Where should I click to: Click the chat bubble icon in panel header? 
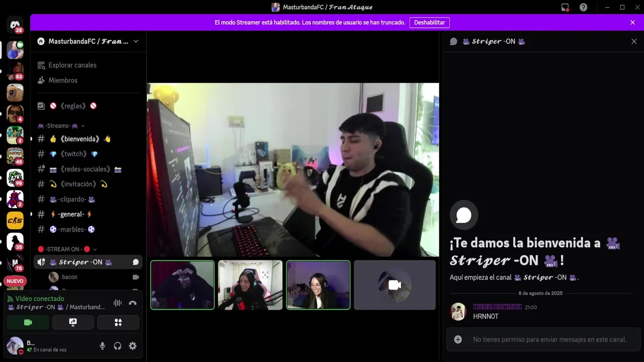coord(453,41)
